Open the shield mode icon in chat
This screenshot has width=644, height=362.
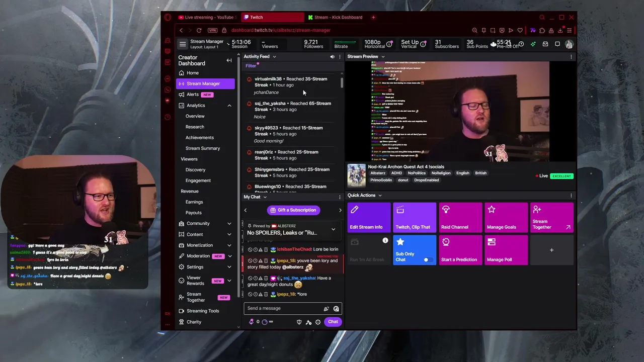click(299, 322)
